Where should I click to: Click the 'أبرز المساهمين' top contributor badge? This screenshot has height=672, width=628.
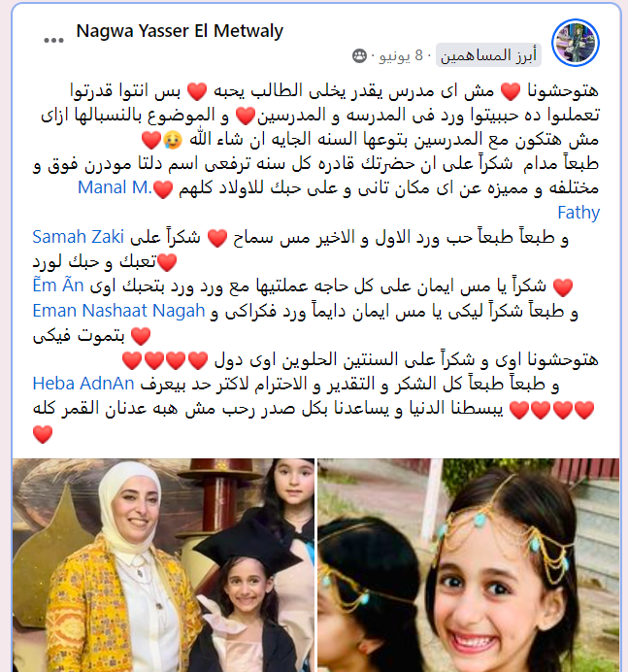coord(488,55)
